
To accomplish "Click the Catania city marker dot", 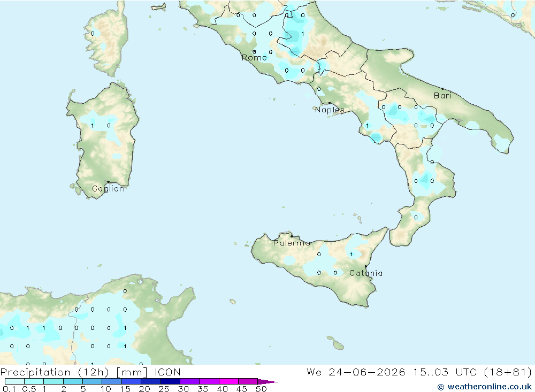I will click(x=366, y=266).
